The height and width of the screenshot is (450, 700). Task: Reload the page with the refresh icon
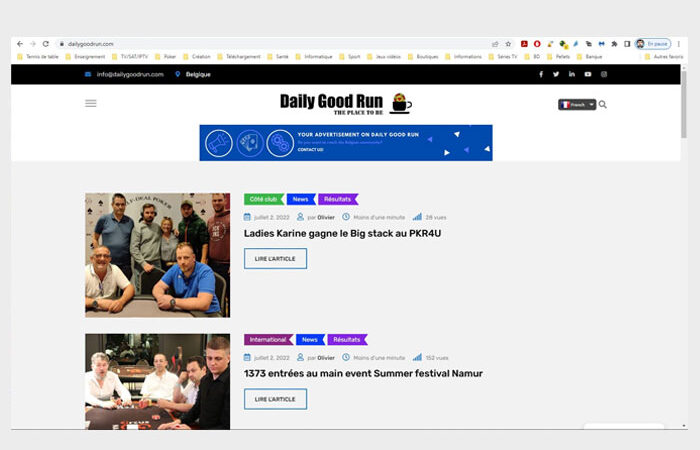46,44
